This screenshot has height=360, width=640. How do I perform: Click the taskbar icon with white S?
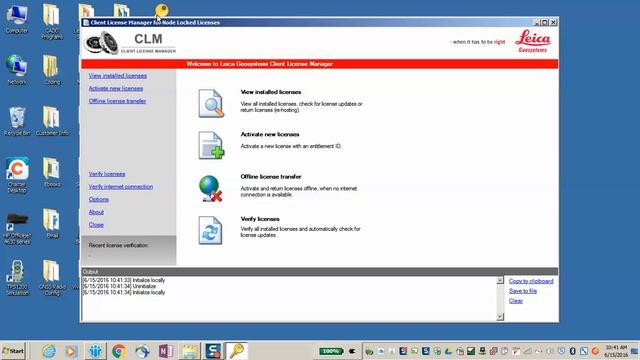click(213, 351)
